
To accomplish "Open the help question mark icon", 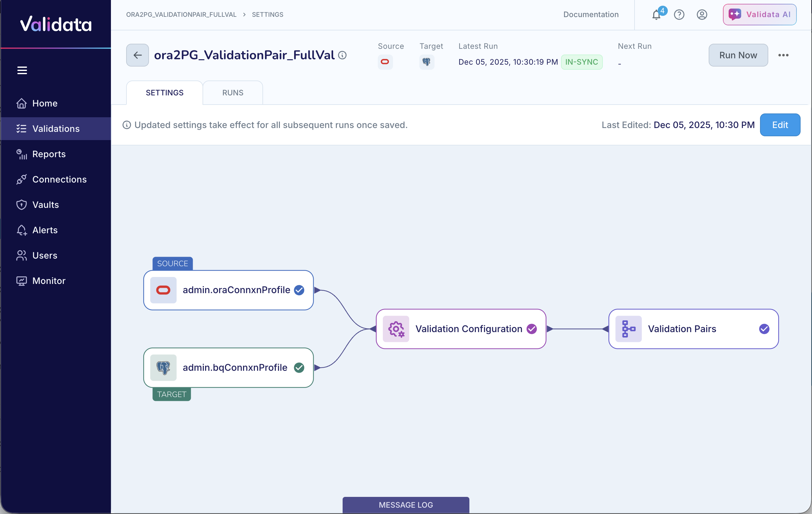I will tap(679, 15).
